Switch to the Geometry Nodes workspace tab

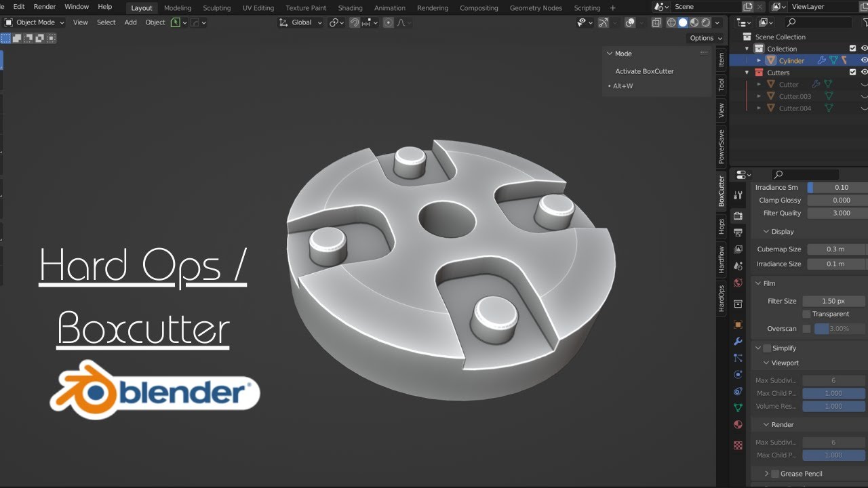536,8
